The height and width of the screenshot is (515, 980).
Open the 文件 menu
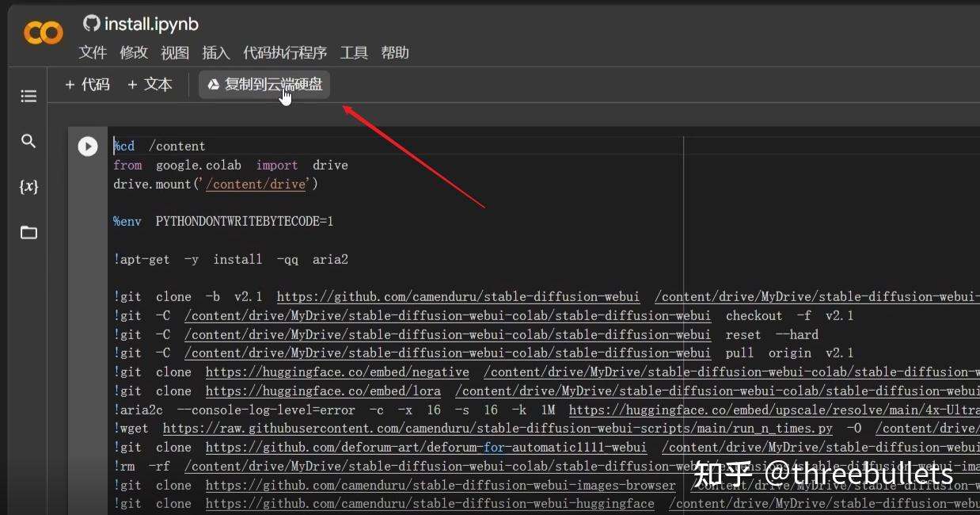pos(93,52)
